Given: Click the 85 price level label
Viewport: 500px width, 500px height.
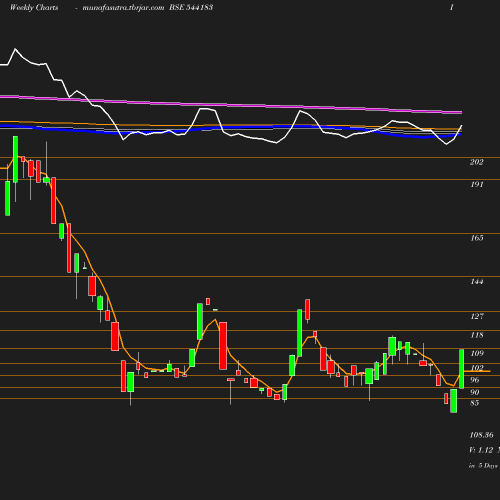Looking at the screenshot, I should point(474,403).
